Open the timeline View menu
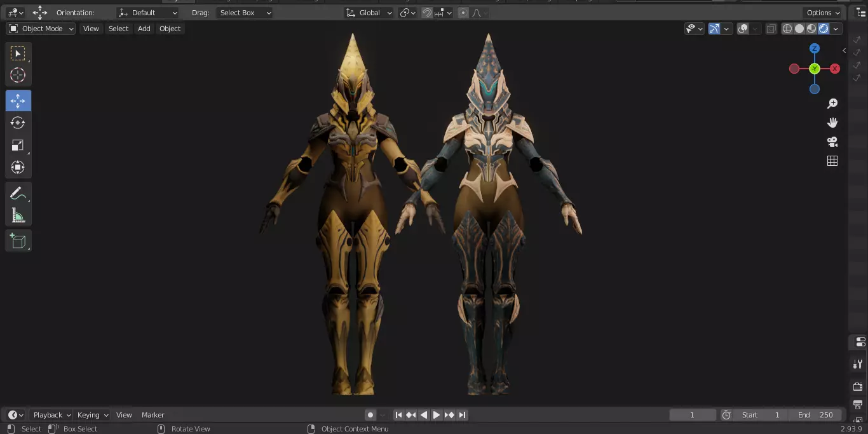 [x=124, y=415]
